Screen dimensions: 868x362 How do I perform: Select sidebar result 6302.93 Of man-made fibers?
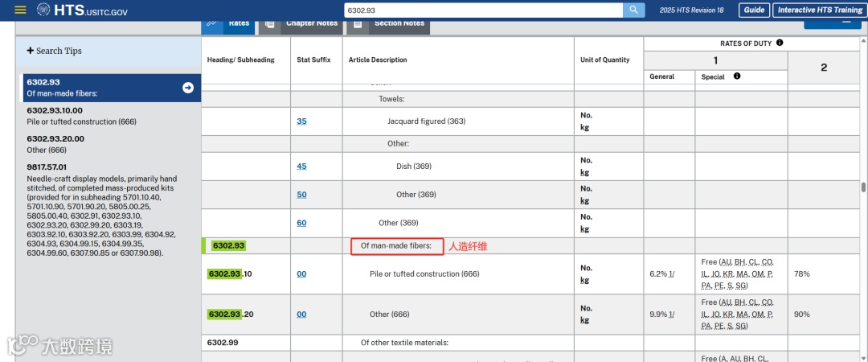click(111, 88)
